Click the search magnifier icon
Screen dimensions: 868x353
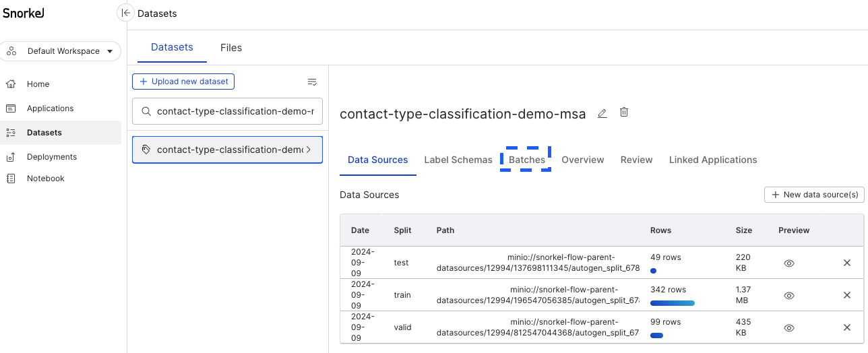pos(146,111)
